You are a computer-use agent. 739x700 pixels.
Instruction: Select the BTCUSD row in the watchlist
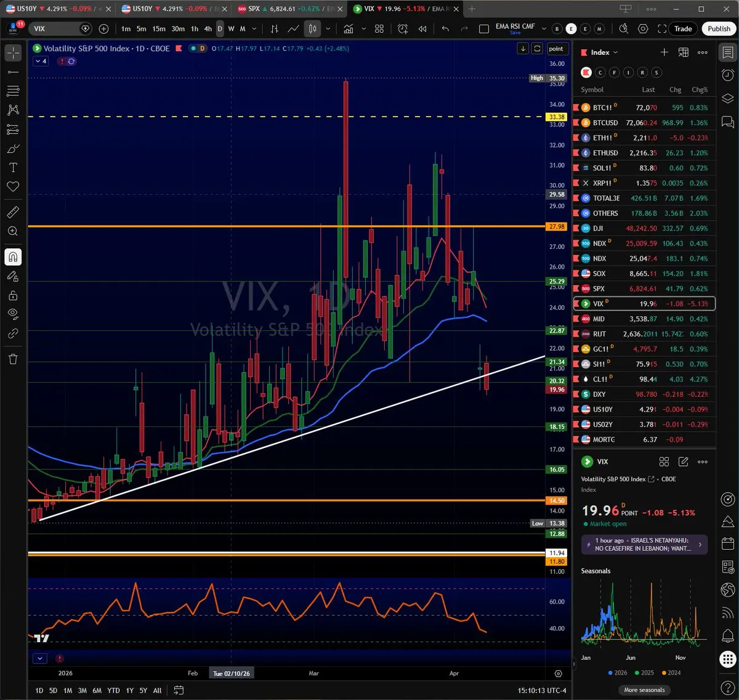tap(644, 123)
